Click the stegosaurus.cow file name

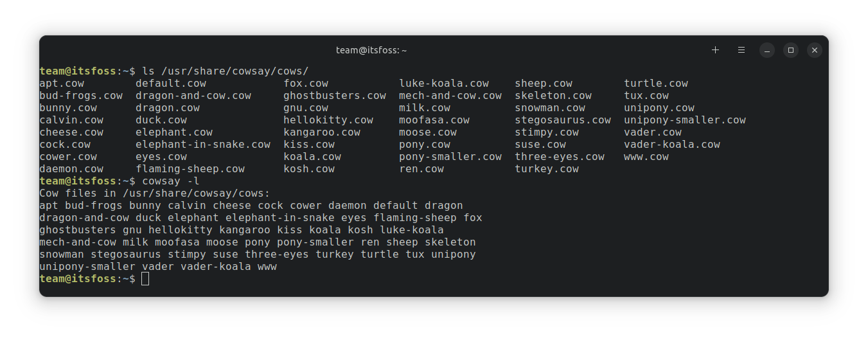pyautogui.click(x=563, y=120)
